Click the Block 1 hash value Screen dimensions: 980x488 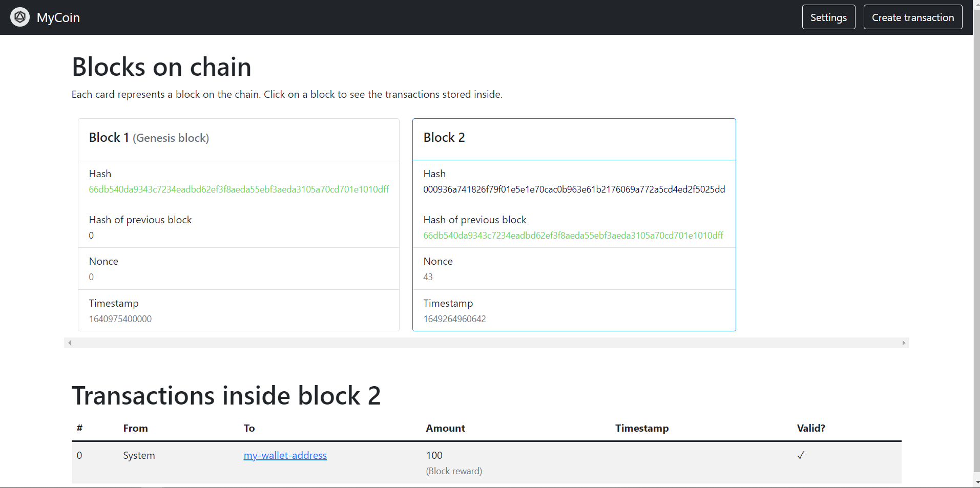[x=239, y=189]
